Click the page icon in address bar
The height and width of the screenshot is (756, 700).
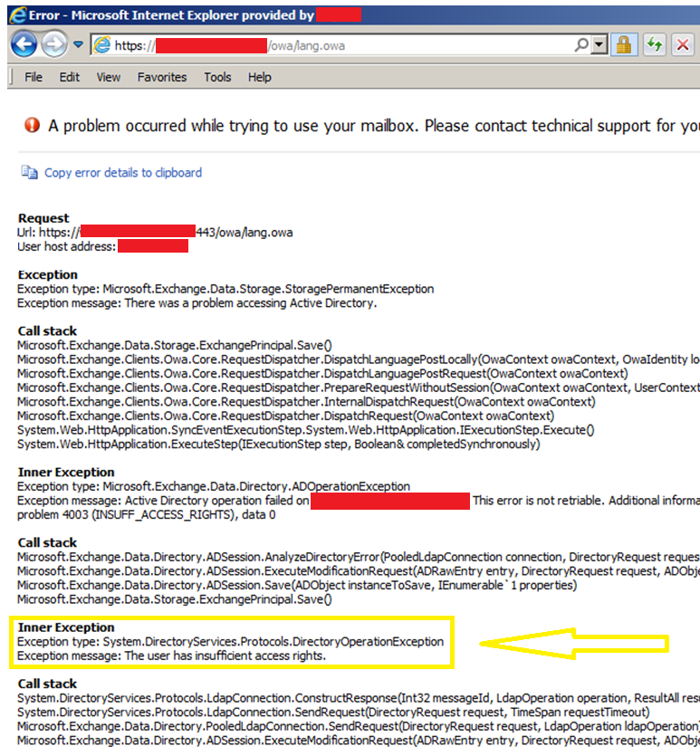101,45
